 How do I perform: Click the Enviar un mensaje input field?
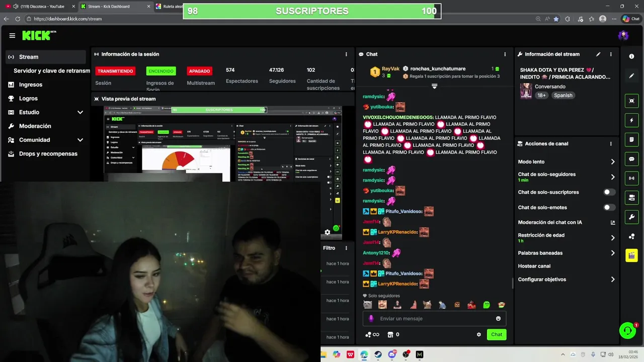click(x=434, y=318)
